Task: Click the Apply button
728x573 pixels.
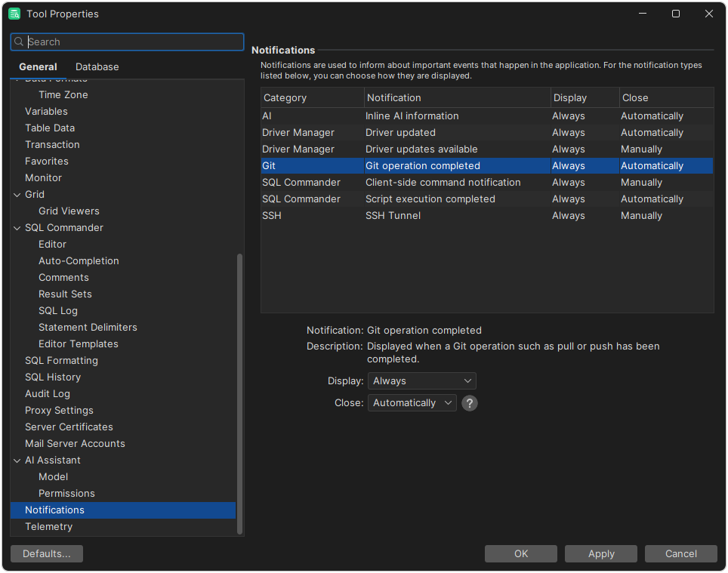Action: [601, 553]
